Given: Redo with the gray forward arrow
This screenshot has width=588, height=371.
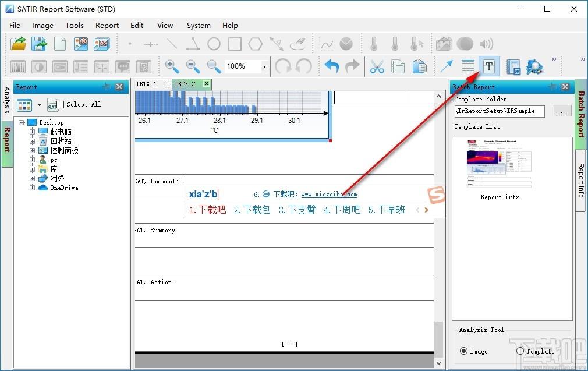Looking at the screenshot, I should point(352,67).
